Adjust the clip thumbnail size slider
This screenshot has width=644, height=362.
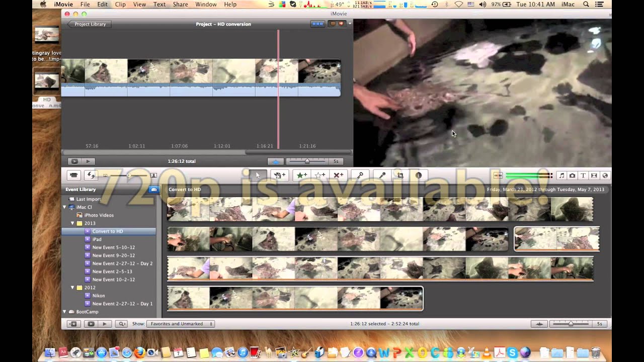[x=129, y=175]
